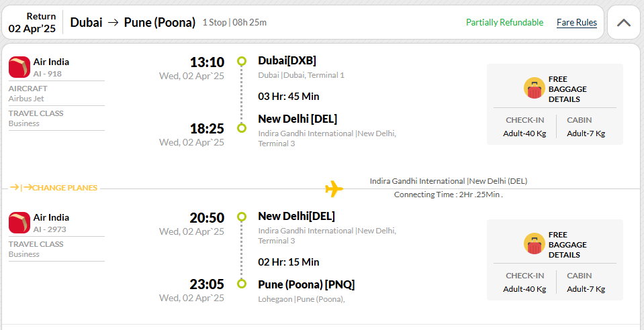The image size is (644, 330).
Task: Click the Partially Refundable label
Action: tap(505, 23)
